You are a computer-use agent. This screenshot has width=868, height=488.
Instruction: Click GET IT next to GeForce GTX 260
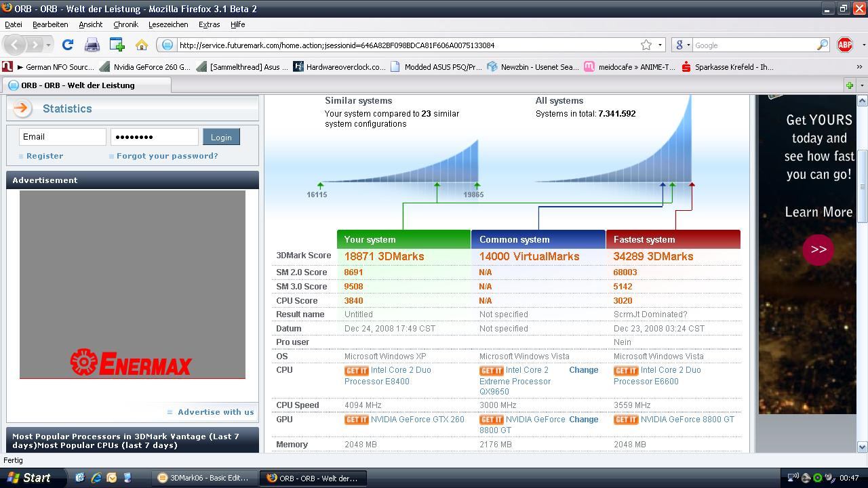357,420
